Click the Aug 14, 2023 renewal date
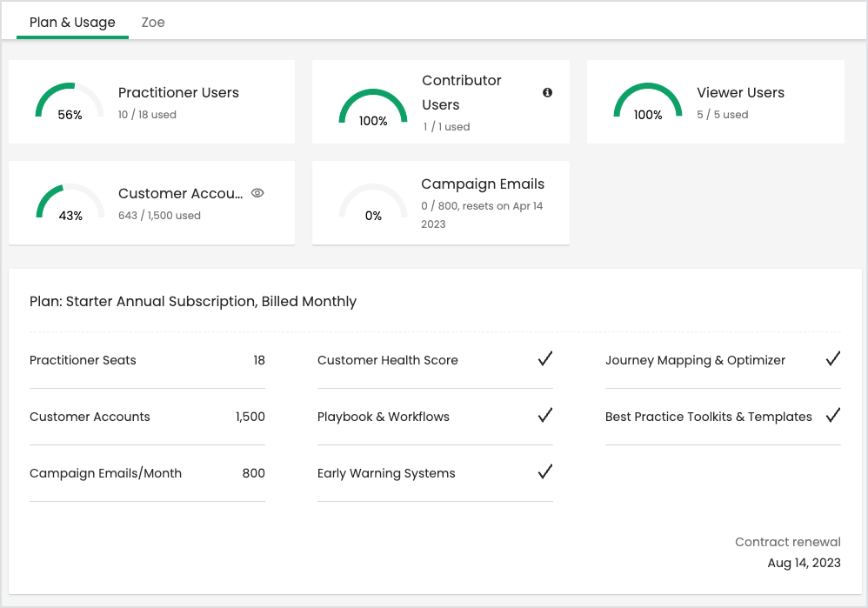The width and height of the screenshot is (868, 608). coord(804,563)
